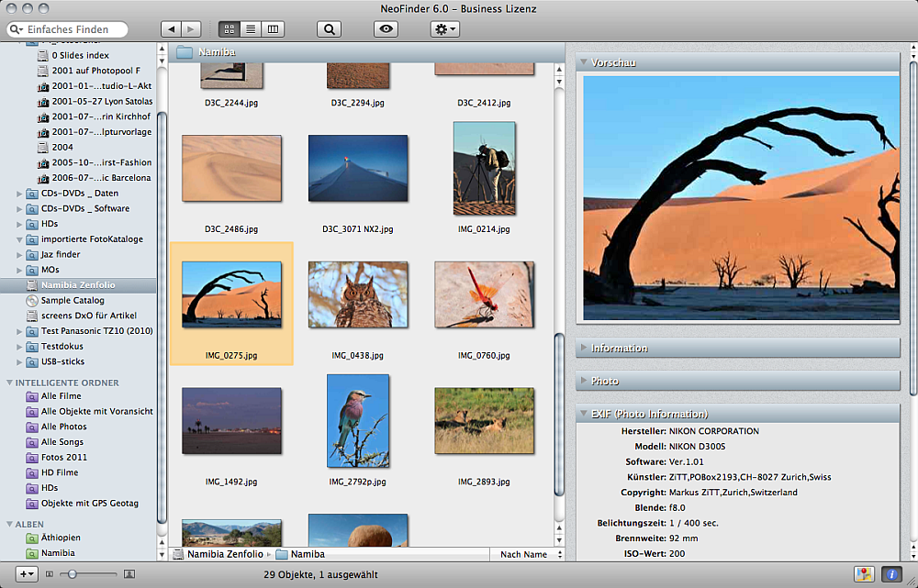The image size is (918, 588).
Task: Open the Nach Name sort dropdown
Action: point(523,554)
